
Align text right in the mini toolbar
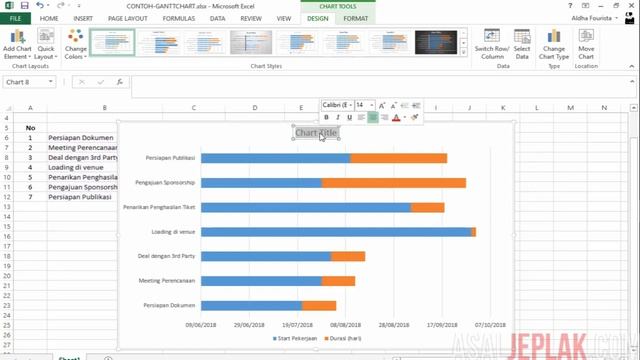[384, 118]
